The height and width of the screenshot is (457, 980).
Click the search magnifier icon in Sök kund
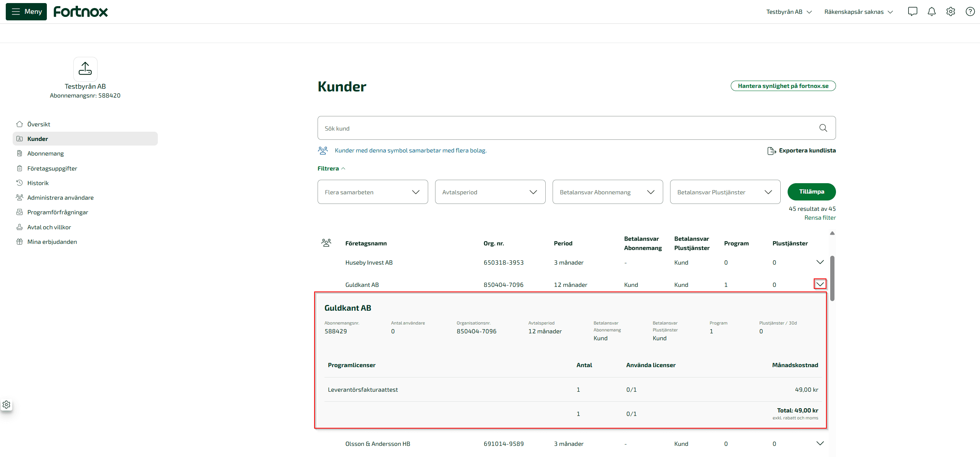pyautogui.click(x=823, y=128)
